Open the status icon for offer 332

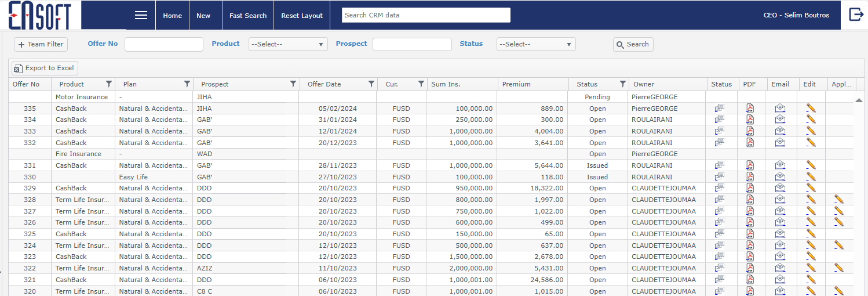720,142
